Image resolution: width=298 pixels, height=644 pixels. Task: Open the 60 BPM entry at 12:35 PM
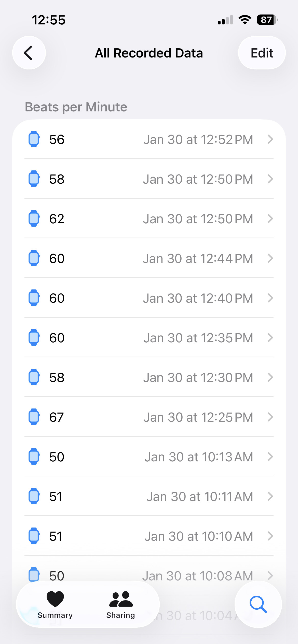click(x=149, y=338)
